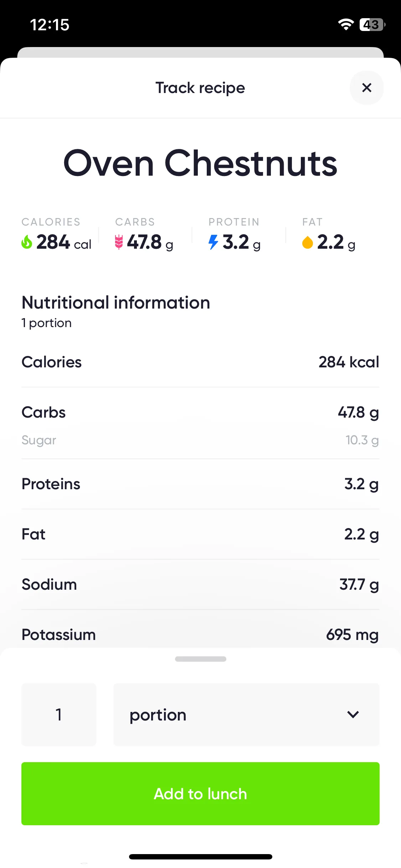Tap the Nutritional information heading
Image resolution: width=401 pixels, height=868 pixels.
click(x=116, y=303)
